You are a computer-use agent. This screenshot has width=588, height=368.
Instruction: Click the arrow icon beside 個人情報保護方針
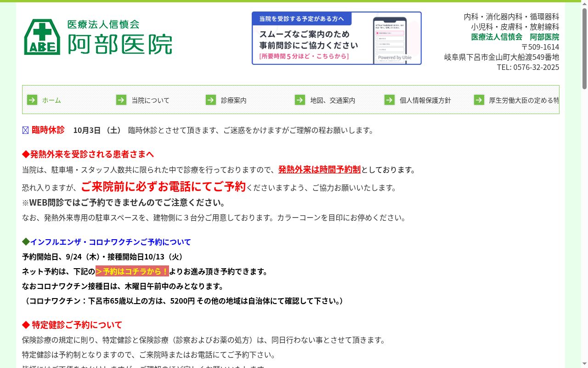[390, 100]
